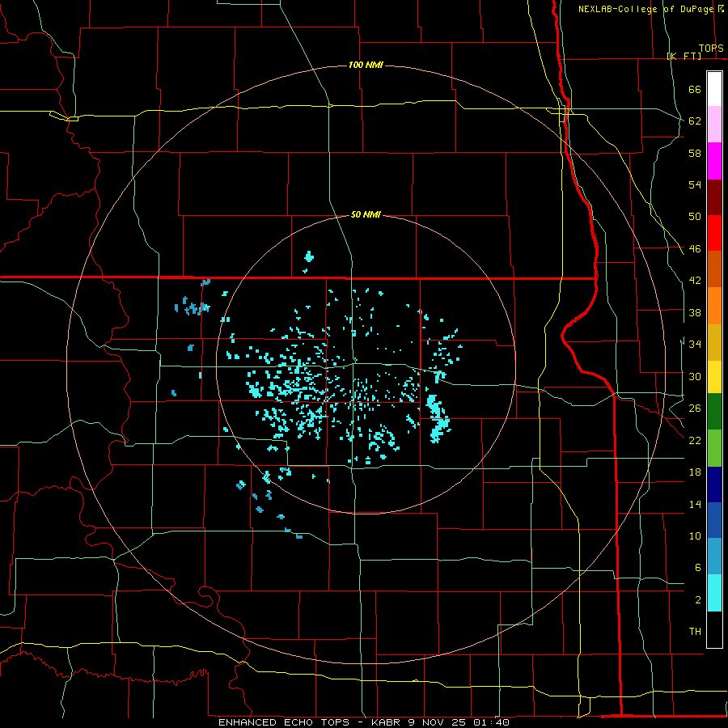Click legend value '26'
Image resolution: width=728 pixels, height=728 pixels.
tap(695, 408)
